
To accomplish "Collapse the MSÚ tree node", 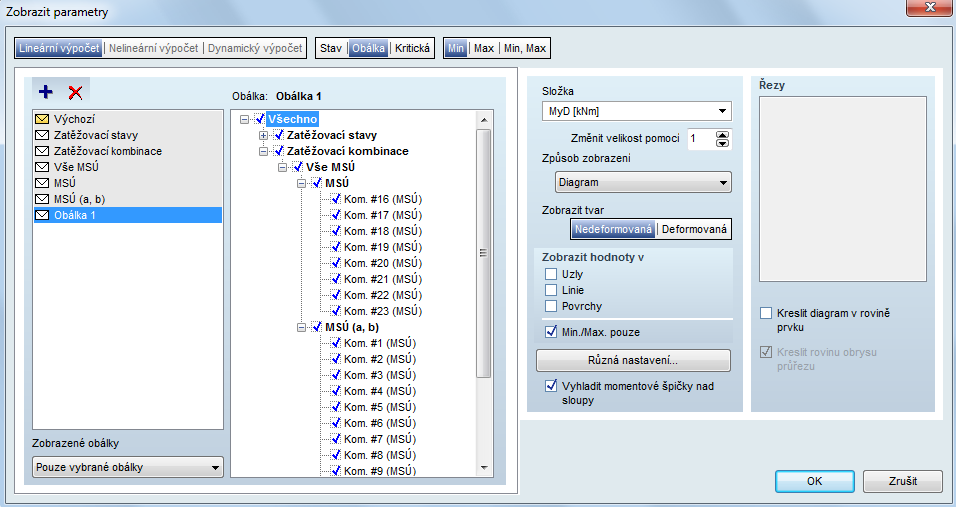I will (301, 183).
